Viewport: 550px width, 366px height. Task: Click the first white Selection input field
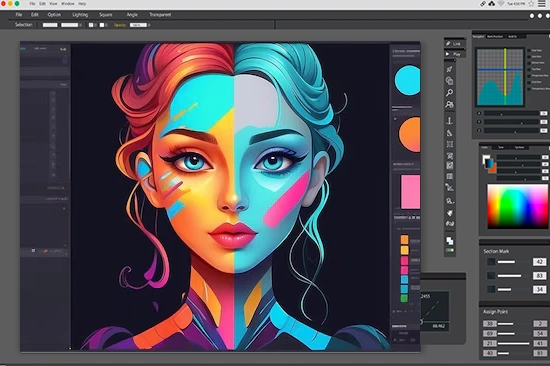click(x=50, y=25)
